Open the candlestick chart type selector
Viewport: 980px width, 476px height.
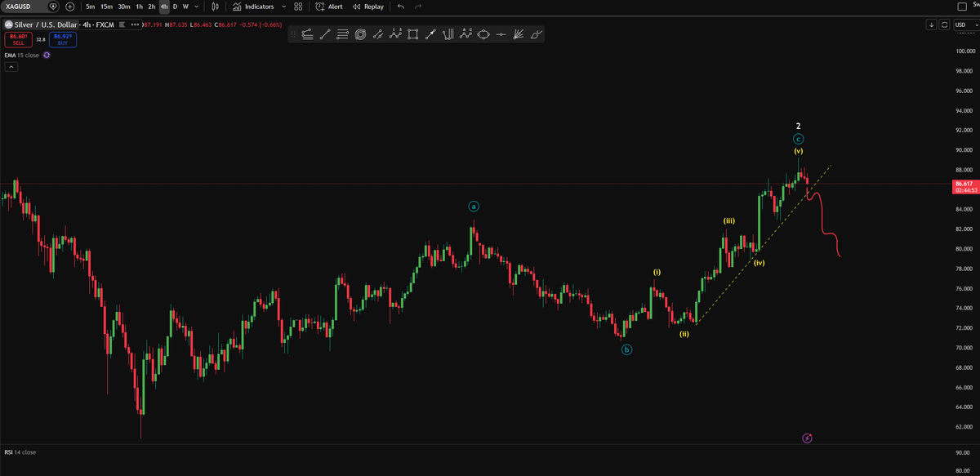pyautogui.click(x=215, y=7)
